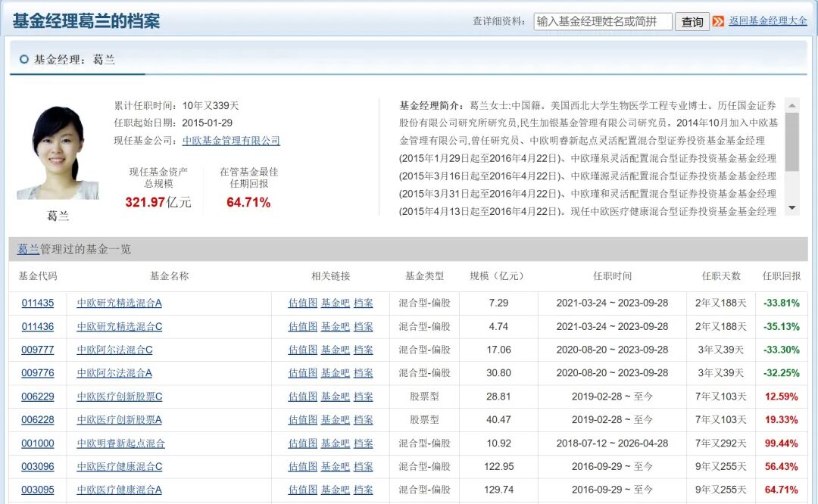Open the 中欧基金管理有限公司 company link
This screenshot has height=504, width=818.
pyautogui.click(x=231, y=141)
